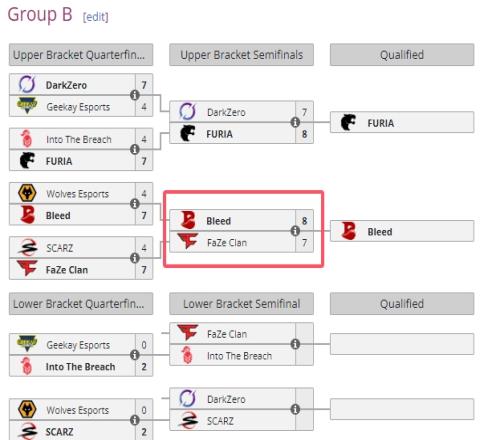View details of Geekay vs Into The Breach lower match

pyautogui.click(x=135, y=355)
